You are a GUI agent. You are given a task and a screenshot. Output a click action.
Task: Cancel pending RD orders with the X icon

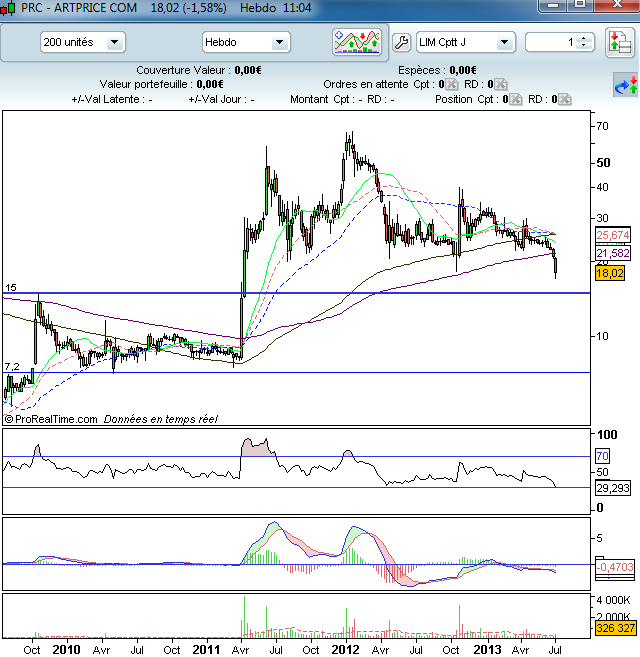point(500,84)
